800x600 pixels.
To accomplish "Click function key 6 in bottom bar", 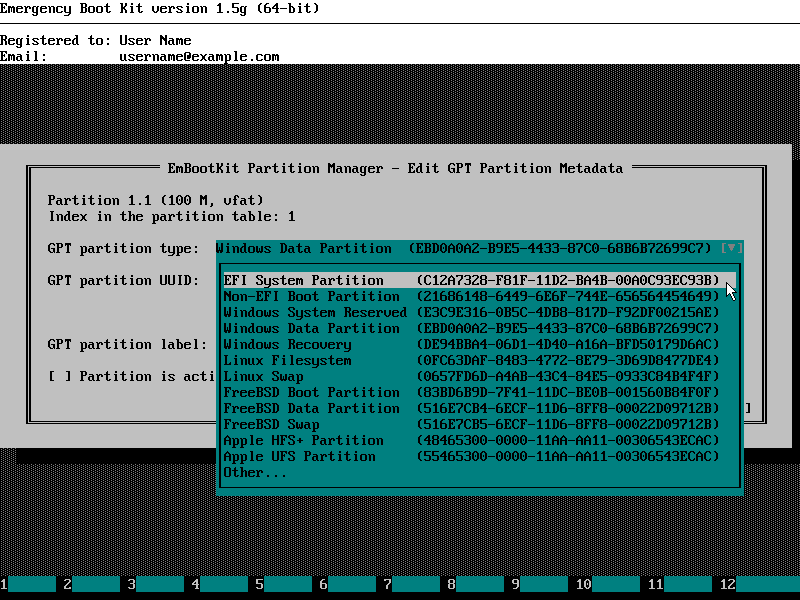I will (348, 584).
